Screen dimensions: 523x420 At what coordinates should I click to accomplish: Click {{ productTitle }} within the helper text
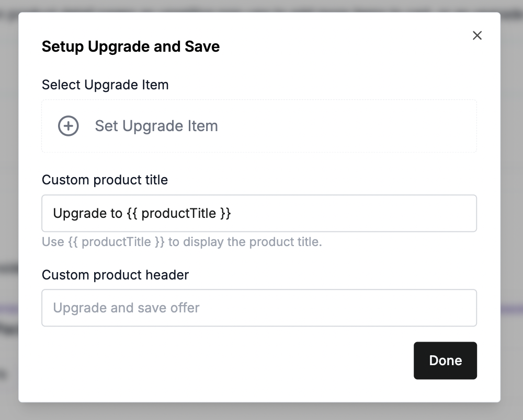(117, 242)
